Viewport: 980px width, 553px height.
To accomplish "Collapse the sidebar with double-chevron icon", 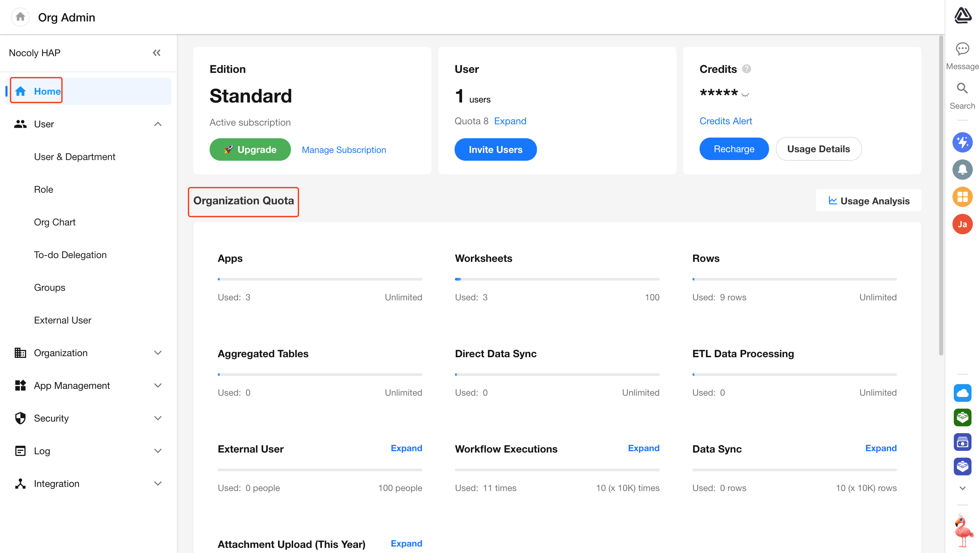I will 157,52.
